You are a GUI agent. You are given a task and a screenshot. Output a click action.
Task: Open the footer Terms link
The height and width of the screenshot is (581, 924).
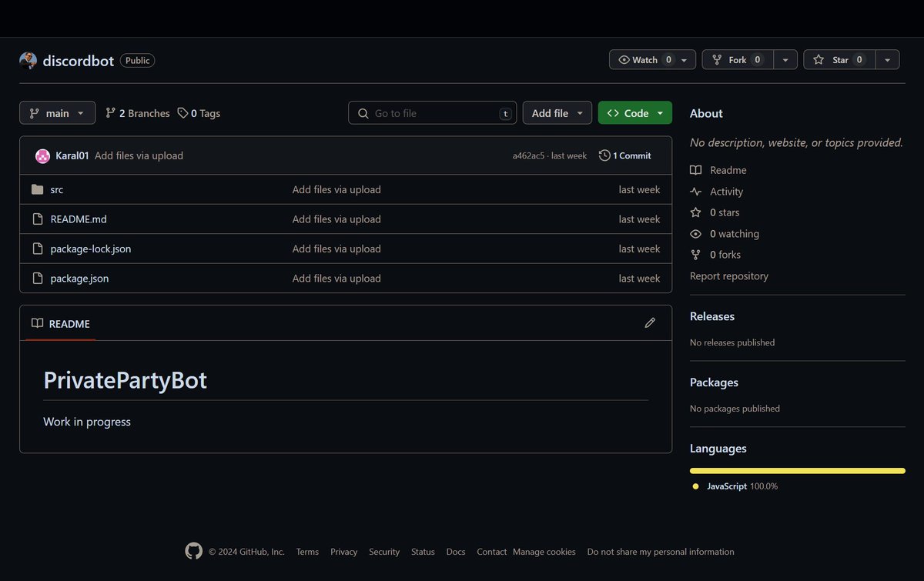click(307, 552)
